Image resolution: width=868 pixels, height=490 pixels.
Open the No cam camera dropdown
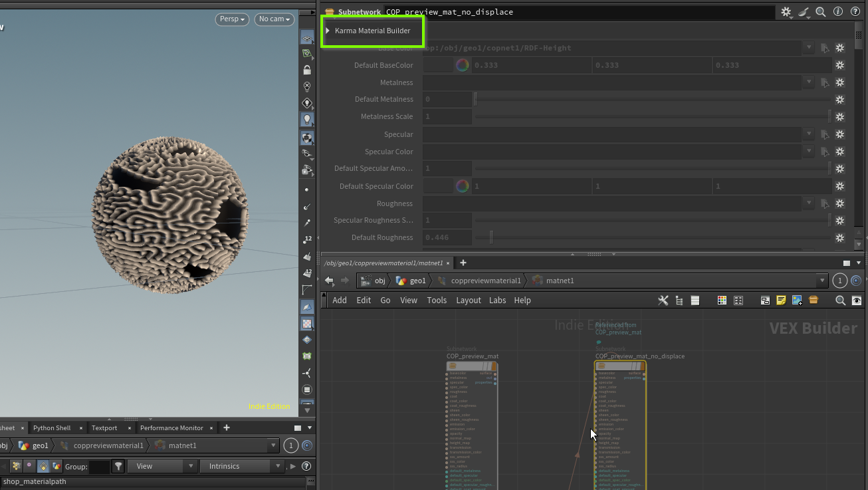pos(274,19)
